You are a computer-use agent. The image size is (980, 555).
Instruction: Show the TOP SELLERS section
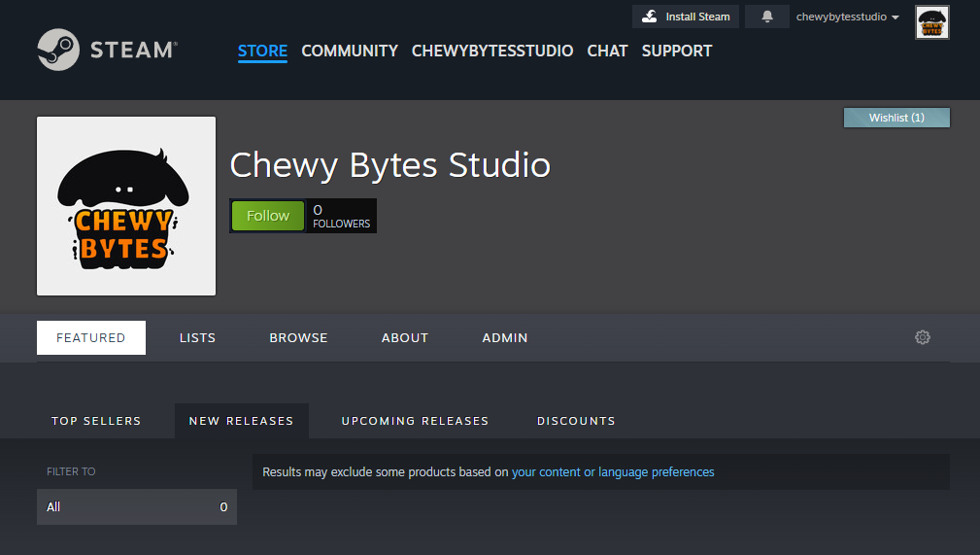coord(96,421)
